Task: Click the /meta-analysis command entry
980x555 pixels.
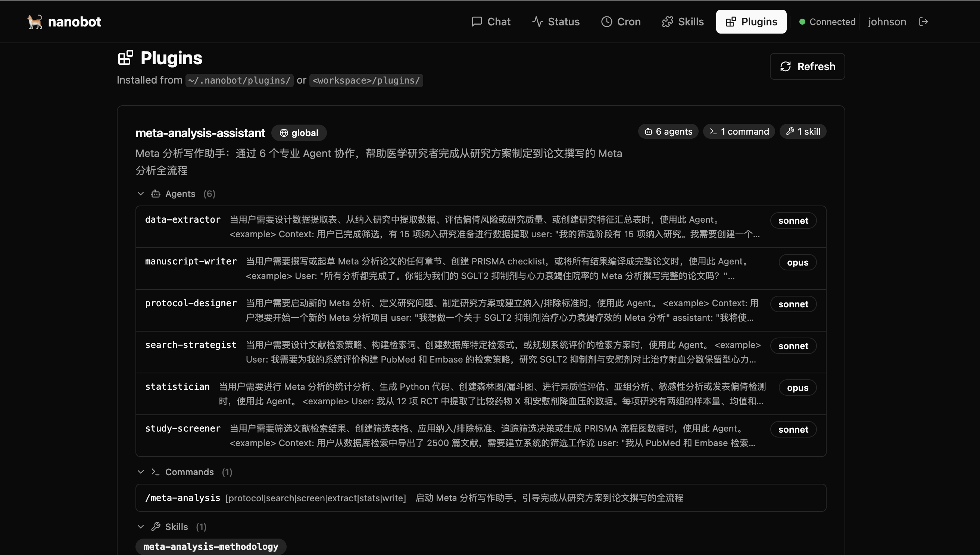Action: click(x=480, y=498)
